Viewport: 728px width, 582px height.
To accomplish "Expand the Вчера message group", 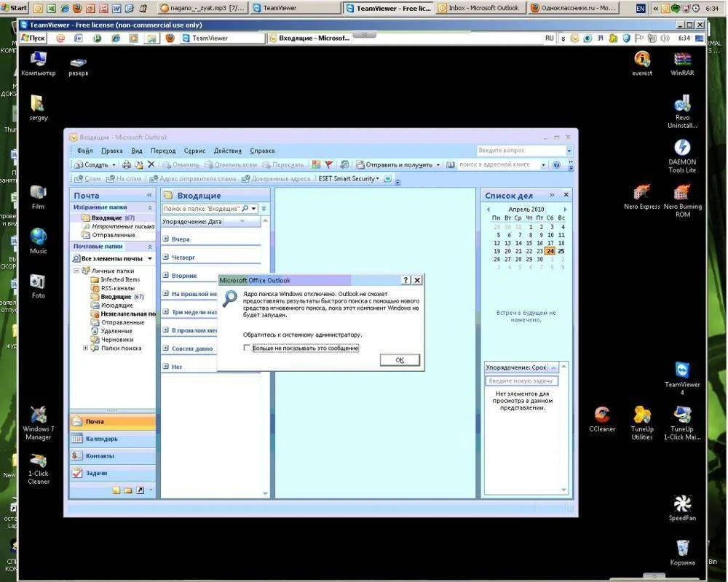I will pyautogui.click(x=166, y=239).
